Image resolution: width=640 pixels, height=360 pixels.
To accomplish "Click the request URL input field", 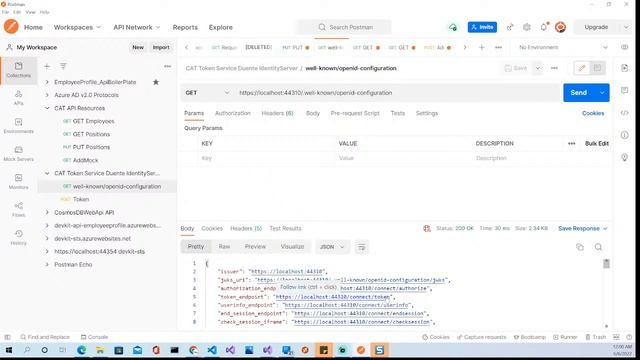I will 398,93.
